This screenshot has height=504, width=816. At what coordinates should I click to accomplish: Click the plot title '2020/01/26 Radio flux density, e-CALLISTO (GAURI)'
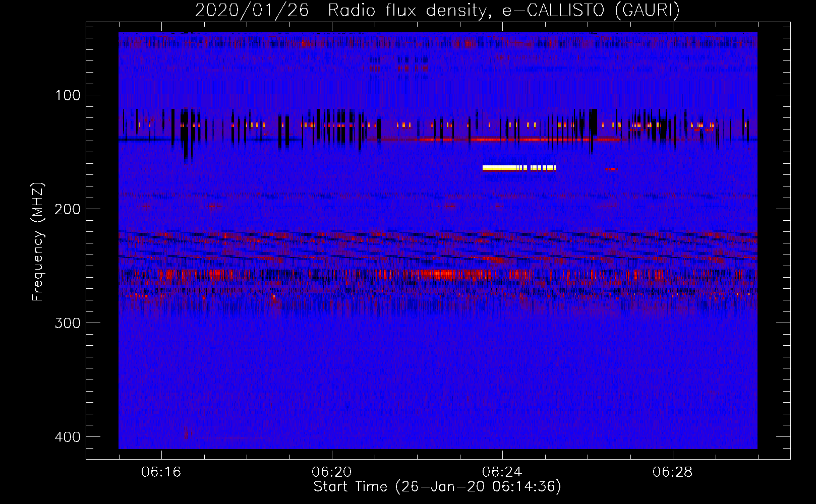[x=437, y=10]
